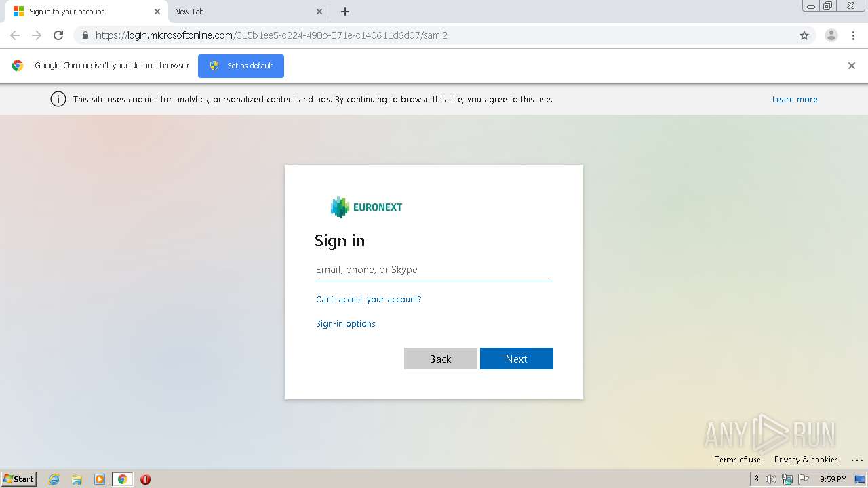Click the browser Back arrow icon
868x488 pixels.
click(x=15, y=35)
